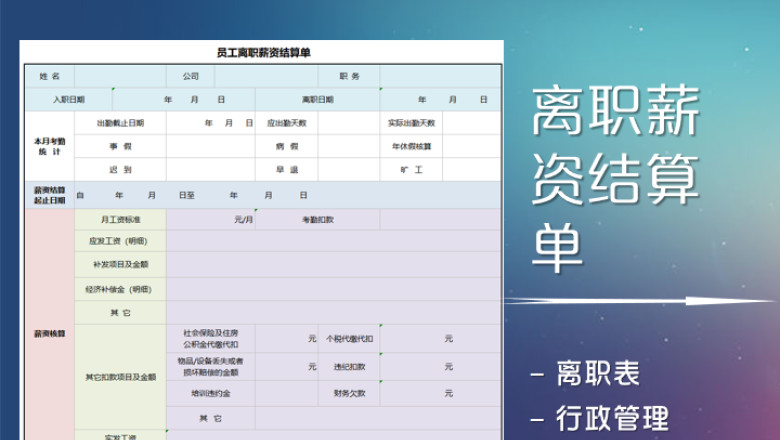Select the 早退 cell
The width and height of the screenshot is (780, 440).
(x=287, y=170)
